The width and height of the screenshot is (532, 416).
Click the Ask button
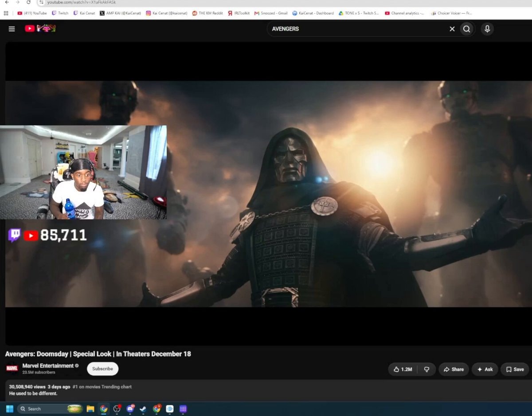[485, 369]
